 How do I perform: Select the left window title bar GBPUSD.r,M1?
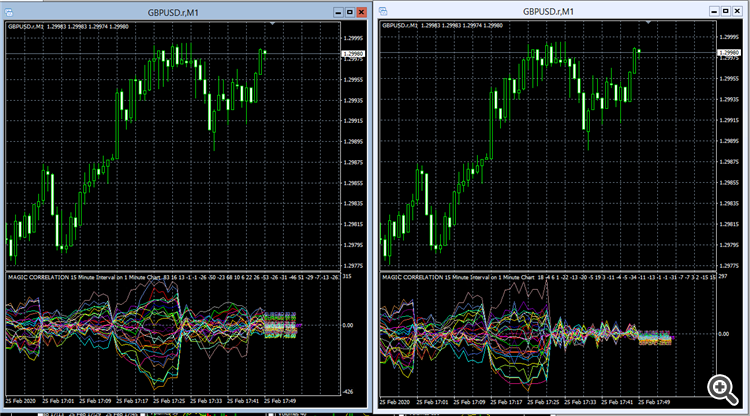[173, 13]
